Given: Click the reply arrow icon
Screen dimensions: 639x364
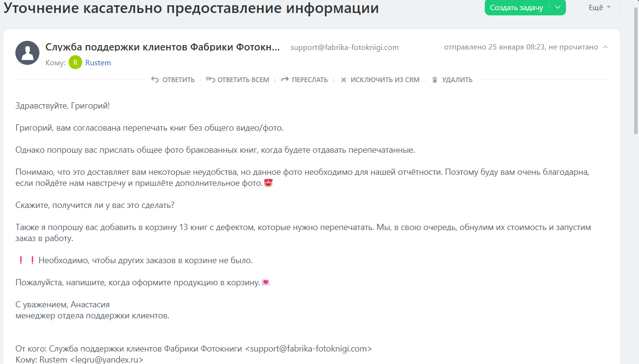Looking at the screenshot, I should point(155,80).
